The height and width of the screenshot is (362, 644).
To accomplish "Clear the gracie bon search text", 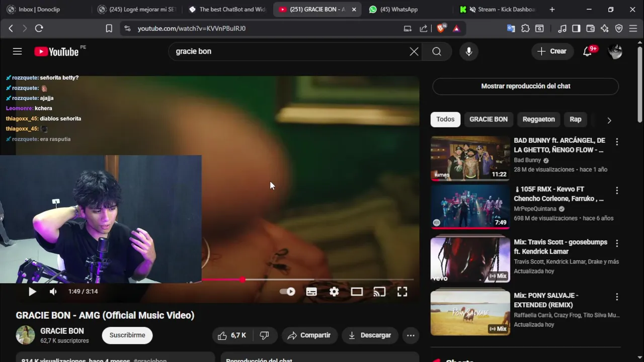I will [x=414, y=51].
